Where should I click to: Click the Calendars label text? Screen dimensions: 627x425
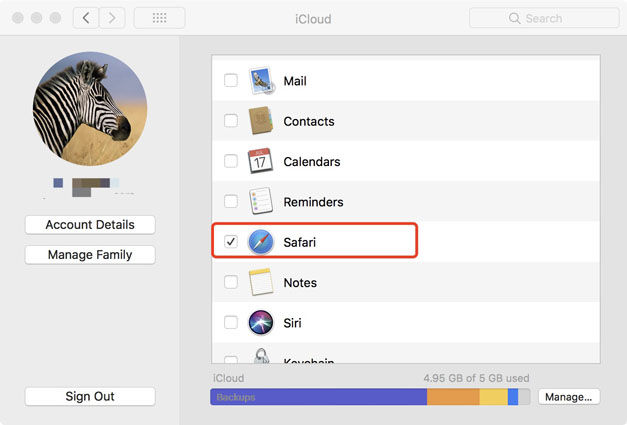point(312,162)
